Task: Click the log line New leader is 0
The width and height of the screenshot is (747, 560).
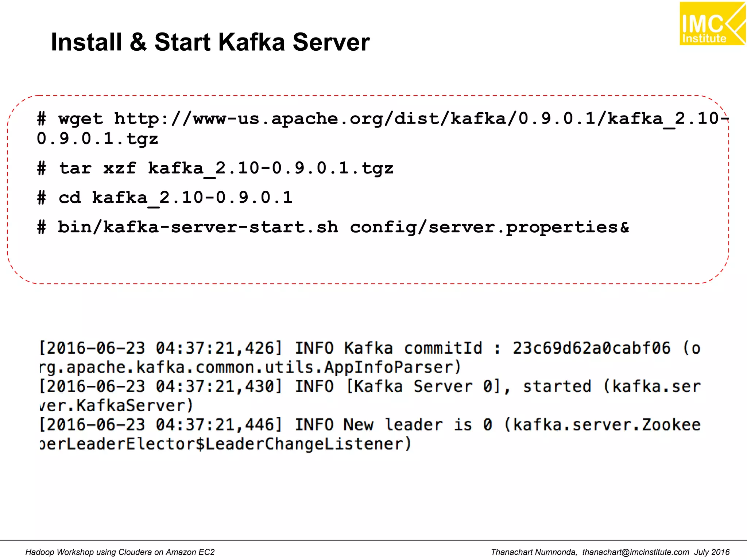Action: [370, 425]
